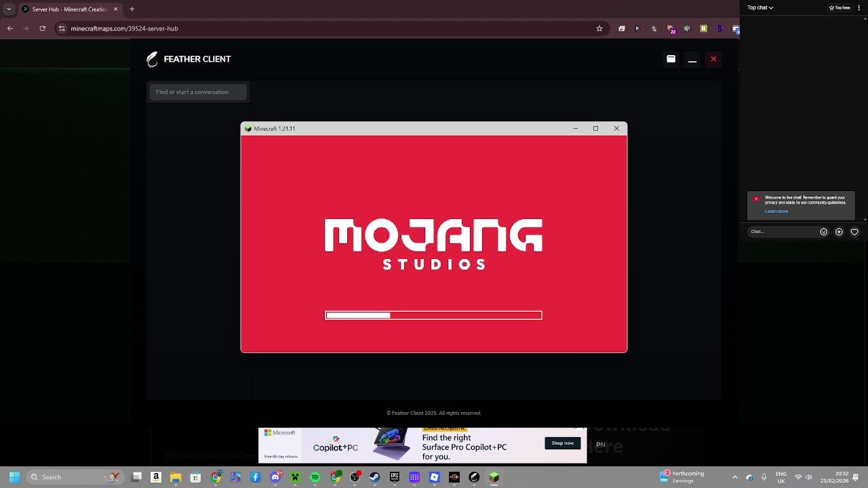Image resolution: width=868 pixels, height=488 pixels.
Task: Open a new browser tab
Action: coord(132,9)
